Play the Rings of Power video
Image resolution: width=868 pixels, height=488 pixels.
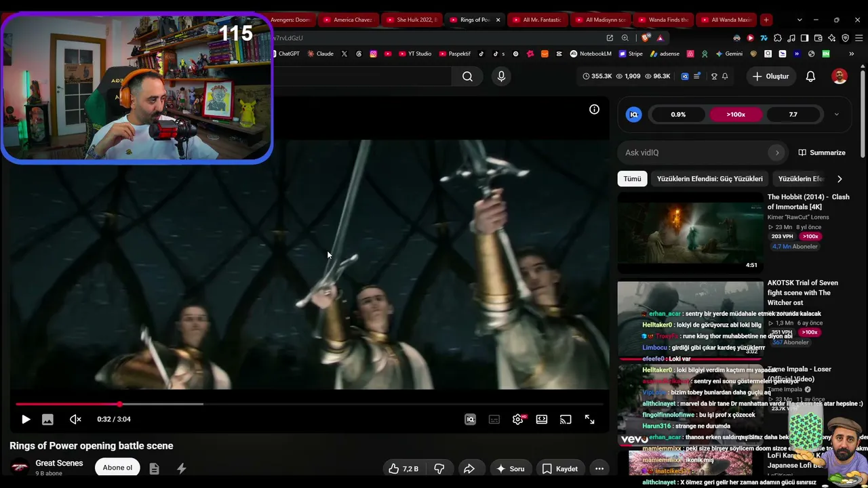point(26,420)
